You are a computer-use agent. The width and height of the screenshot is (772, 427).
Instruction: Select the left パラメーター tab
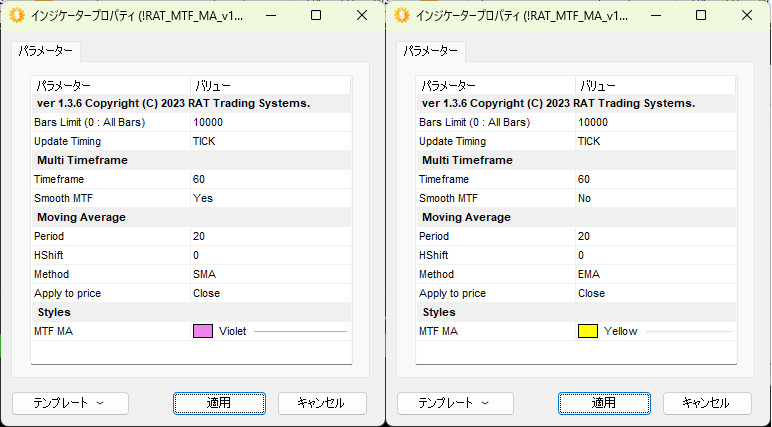click(x=45, y=51)
